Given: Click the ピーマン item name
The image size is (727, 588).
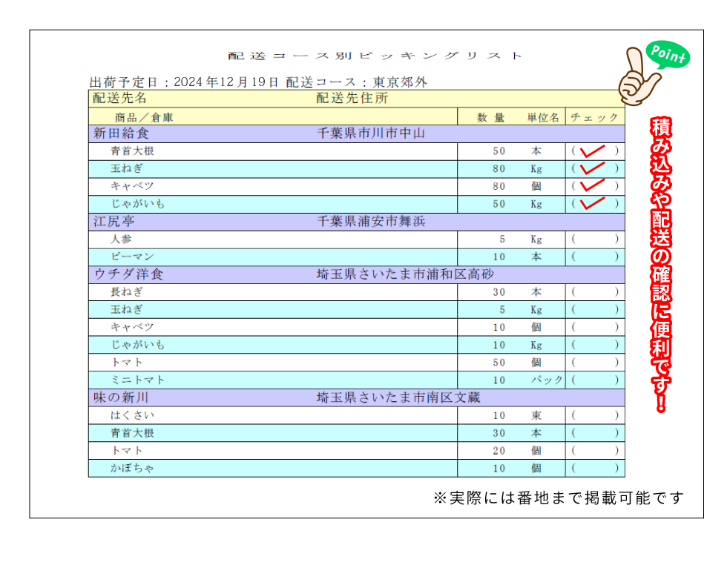Looking at the screenshot, I should [x=132, y=257].
